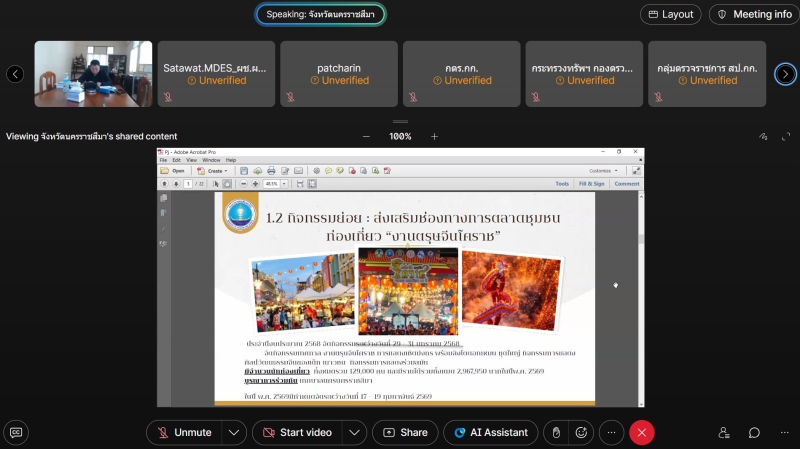Image resolution: width=800 pixels, height=449 pixels.
Task: Open the participants panel
Action: [x=724, y=432]
